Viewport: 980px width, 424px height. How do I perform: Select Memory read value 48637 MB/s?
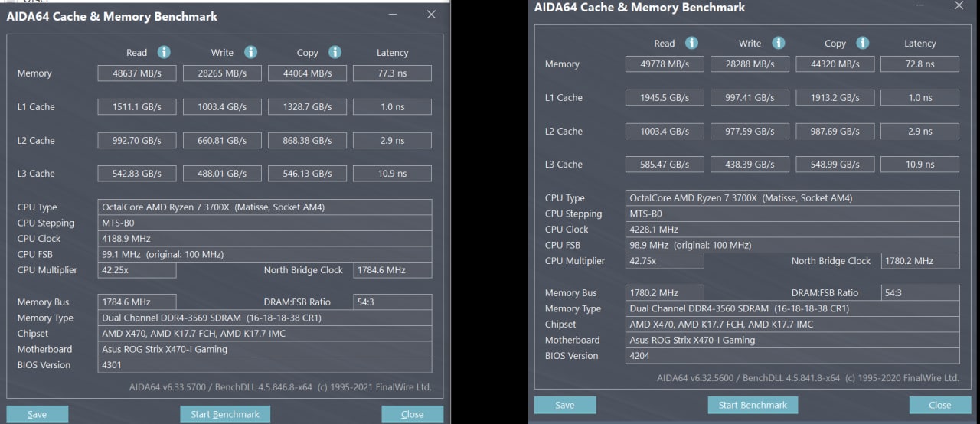coord(137,73)
